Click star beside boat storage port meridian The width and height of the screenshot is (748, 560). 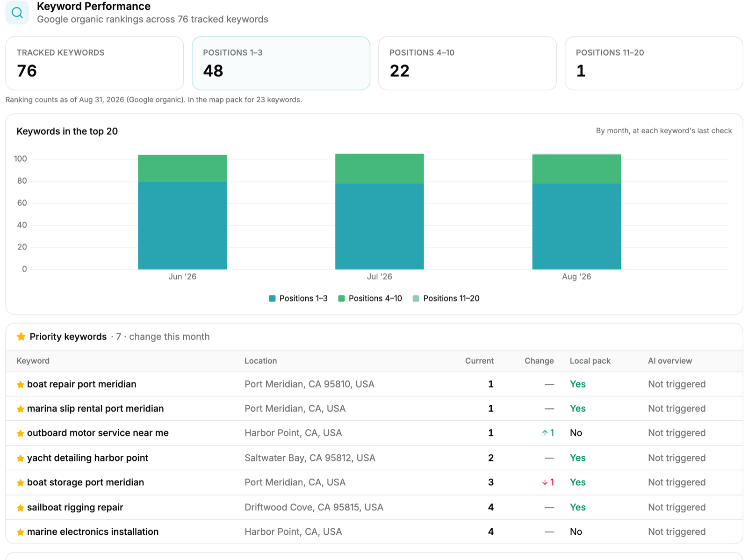pyautogui.click(x=21, y=483)
